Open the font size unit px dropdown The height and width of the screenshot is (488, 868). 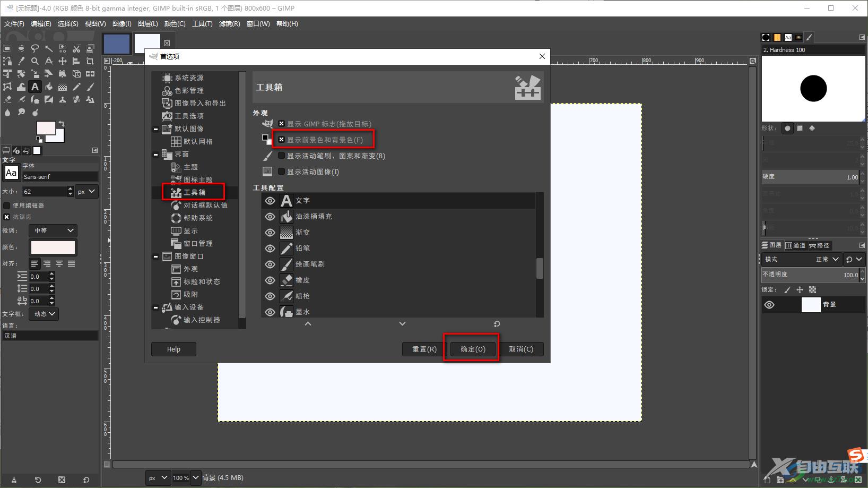click(x=87, y=191)
